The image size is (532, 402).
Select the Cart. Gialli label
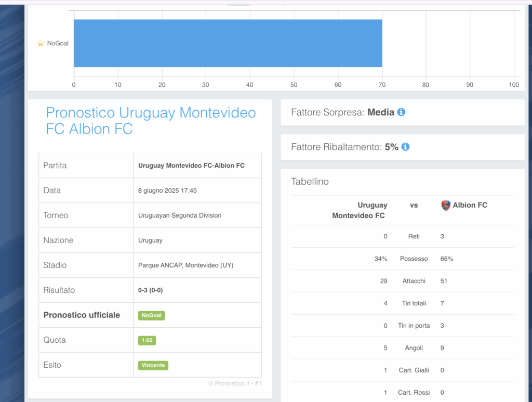[x=414, y=370]
